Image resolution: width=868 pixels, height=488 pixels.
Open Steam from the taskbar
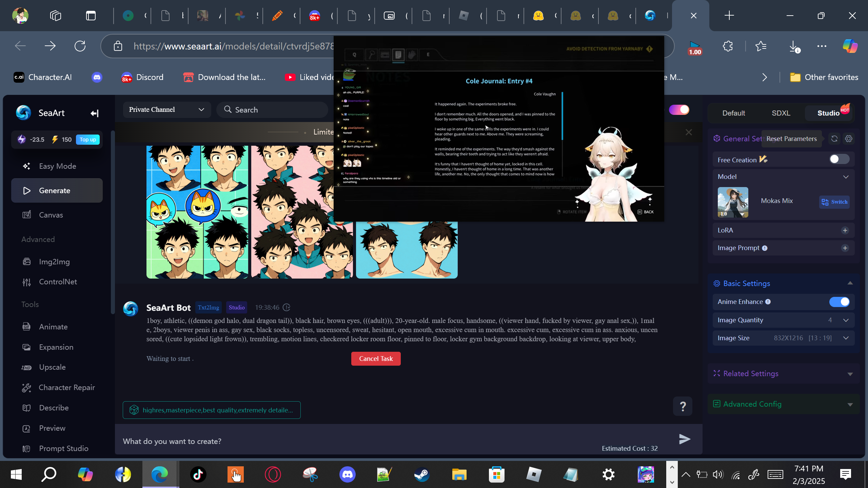click(x=422, y=474)
